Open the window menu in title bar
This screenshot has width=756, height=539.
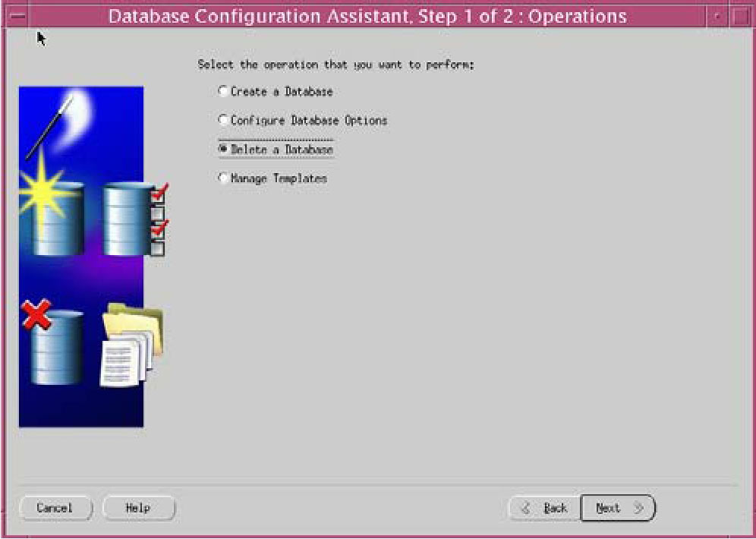(17, 16)
